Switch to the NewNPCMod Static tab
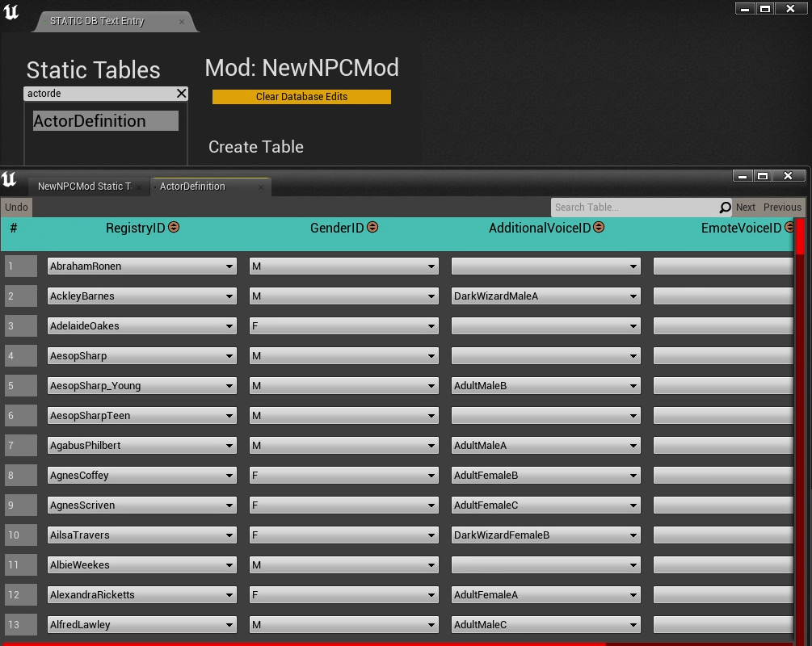812x646 pixels. (x=84, y=187)
